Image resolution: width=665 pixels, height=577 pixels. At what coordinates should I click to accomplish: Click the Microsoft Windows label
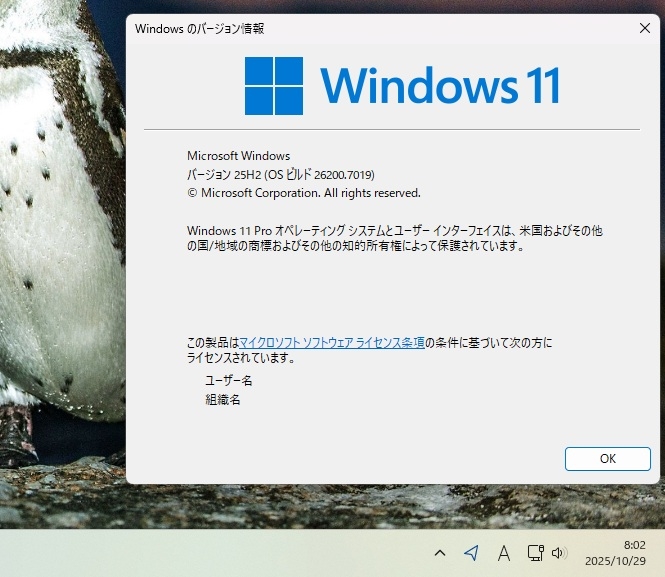pos(238,156)
